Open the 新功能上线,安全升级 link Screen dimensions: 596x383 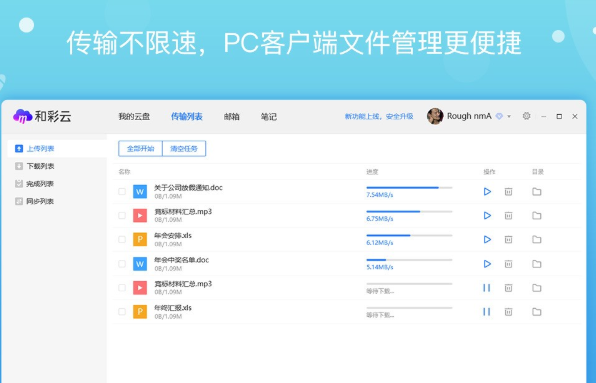pyautogui.click(x=379, y=116)
